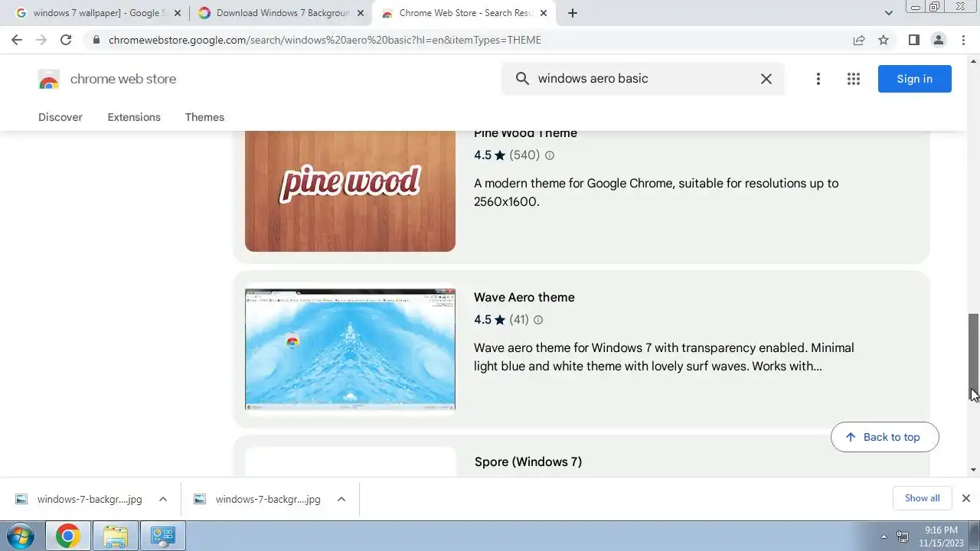Reload the current page
Viewport: 980px width, 551px height.
click(x=66, y=40)
